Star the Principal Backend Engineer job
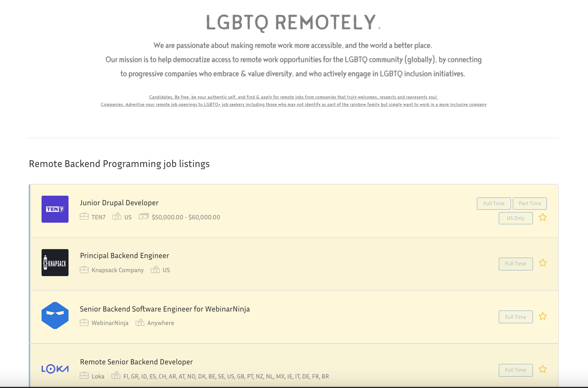The image size is (588, 388). [x=543, y=263]
